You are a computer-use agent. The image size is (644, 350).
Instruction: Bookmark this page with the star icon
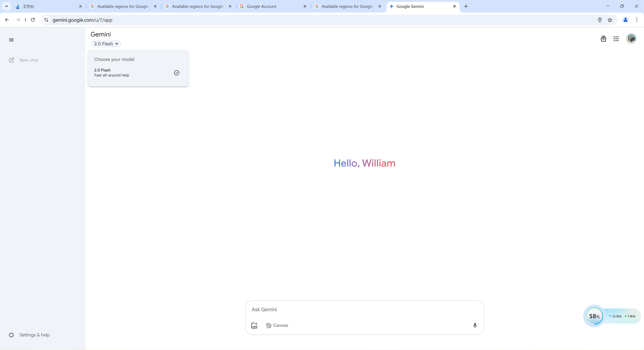tap(610, 20)
